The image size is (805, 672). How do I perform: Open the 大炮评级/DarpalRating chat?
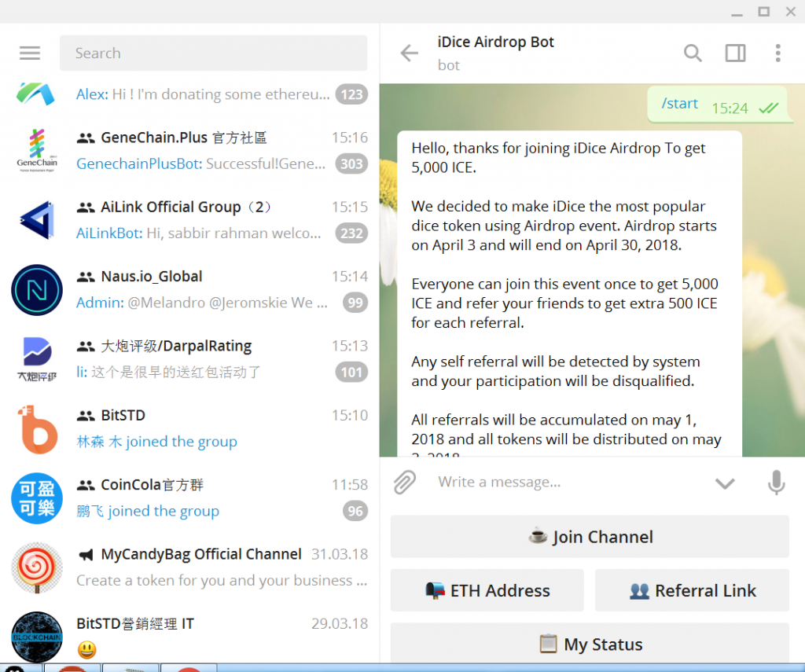pyautogui.click(x=190, y=359)
